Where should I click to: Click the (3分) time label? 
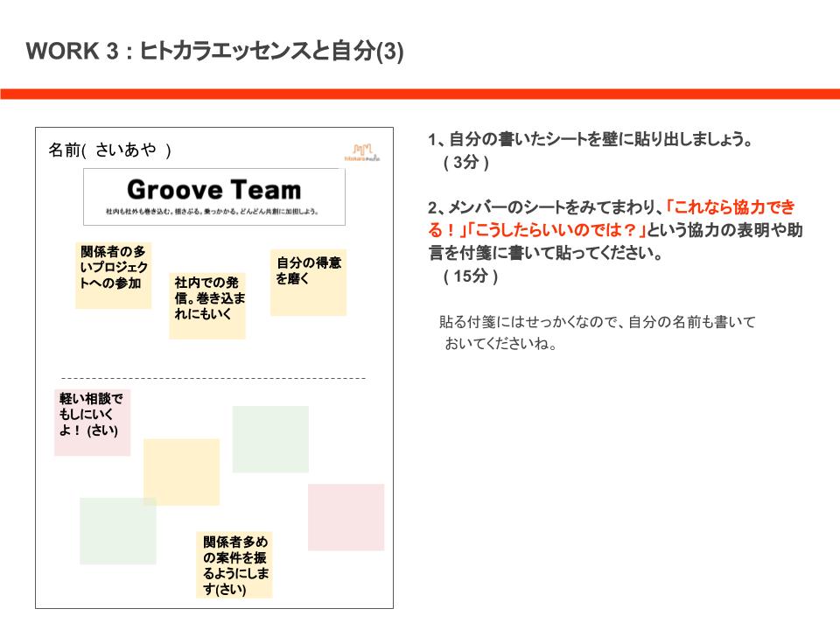click(466, 162)
